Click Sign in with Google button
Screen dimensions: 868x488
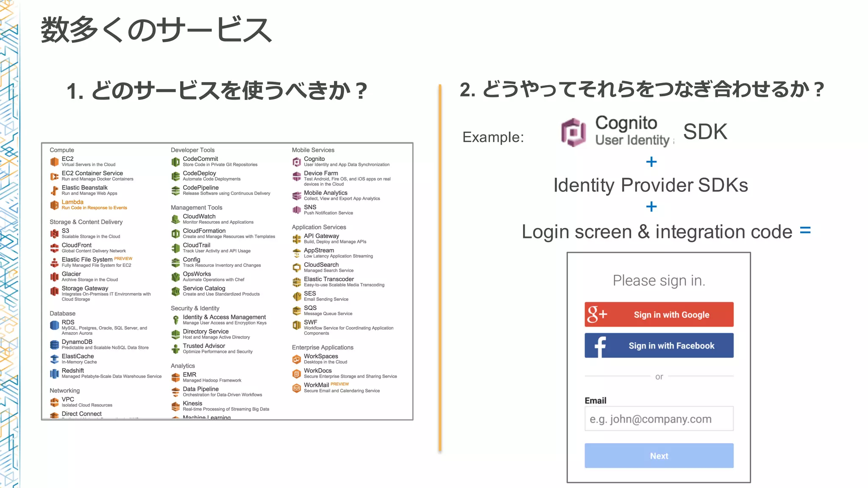tap(659, 314)
